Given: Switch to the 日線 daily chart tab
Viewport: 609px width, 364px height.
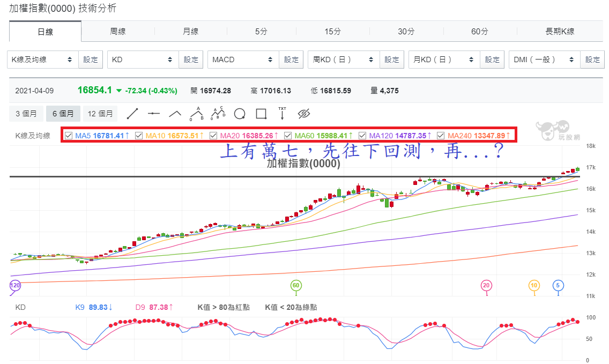Looking at the screenshot, I should [x=45, y=32].
